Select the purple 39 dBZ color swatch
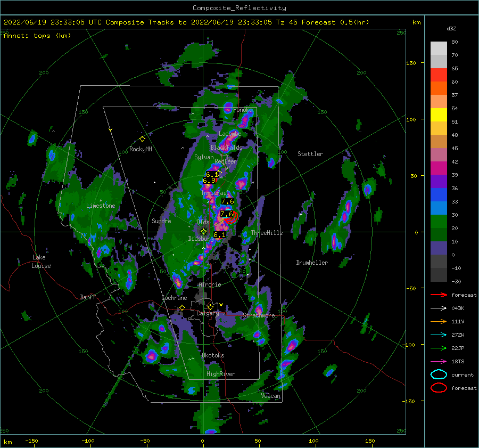 point(439,181)
